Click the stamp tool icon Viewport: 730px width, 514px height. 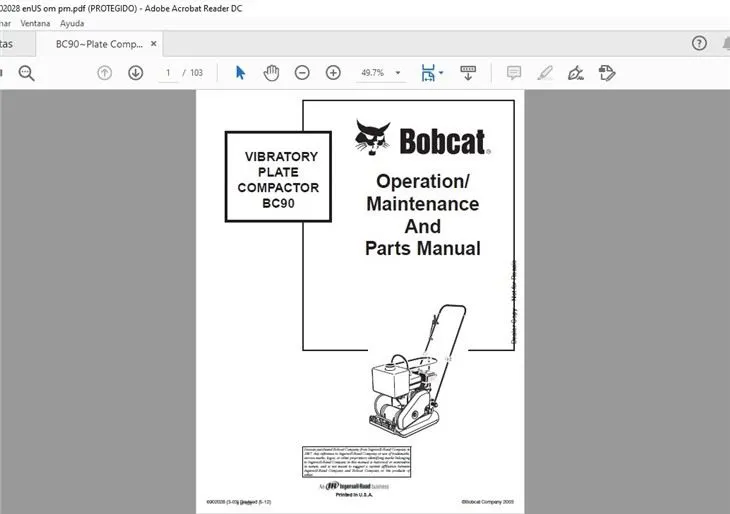coord(607,73)
